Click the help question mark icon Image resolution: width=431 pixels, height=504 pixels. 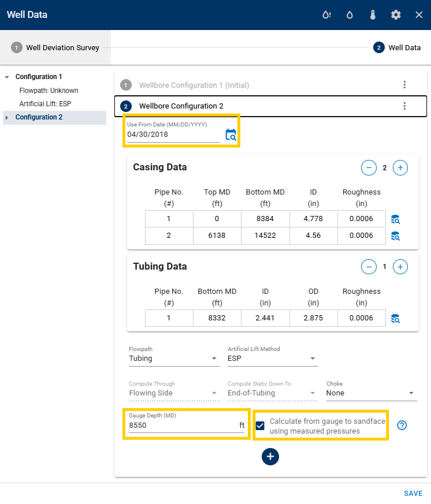(x=403, y=425)
